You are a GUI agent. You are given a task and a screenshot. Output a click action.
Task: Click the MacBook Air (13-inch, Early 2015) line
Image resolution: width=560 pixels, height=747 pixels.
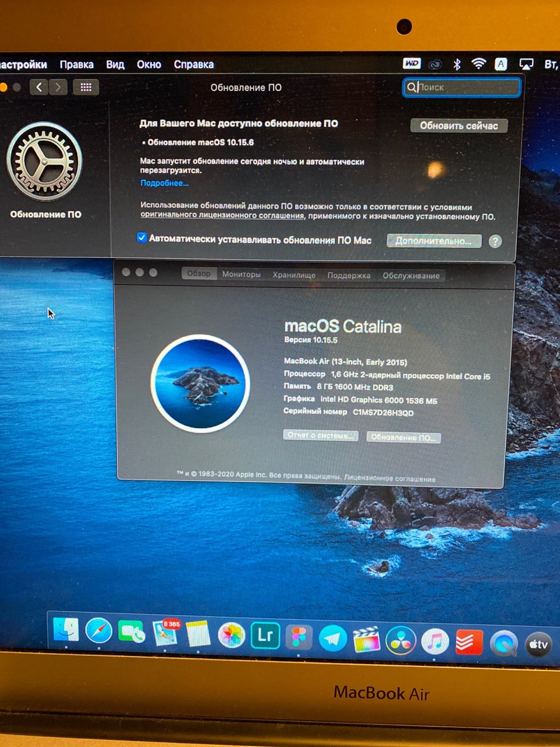coord(345,362)
